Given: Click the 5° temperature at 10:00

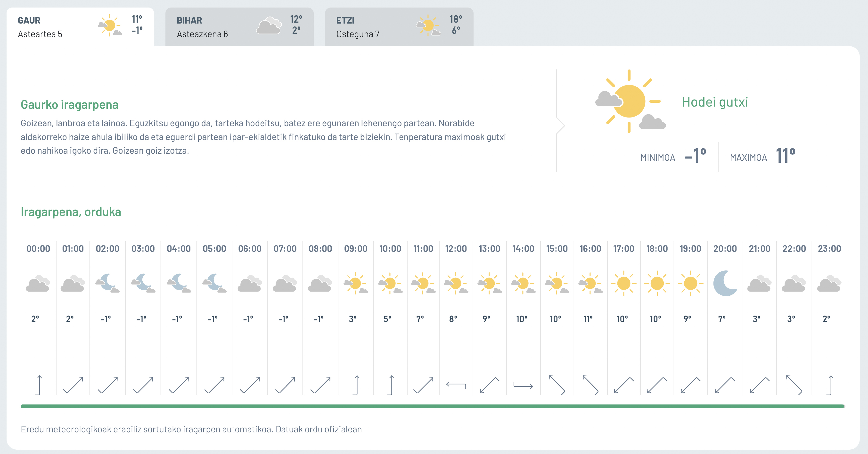Looking at the screenshot, I should [x=387, y=319].
